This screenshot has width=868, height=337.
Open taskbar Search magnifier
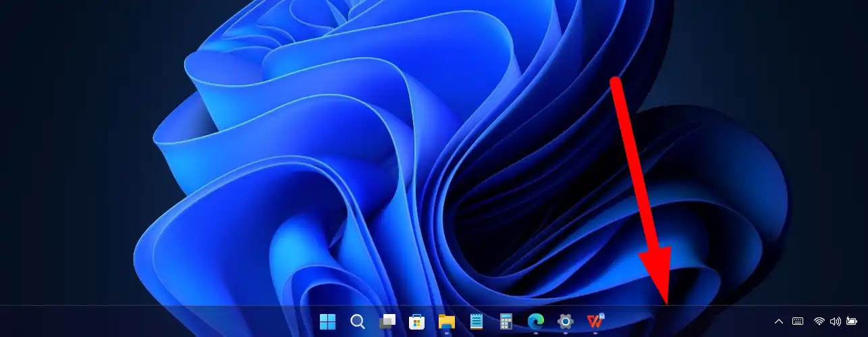pos(357,321)
